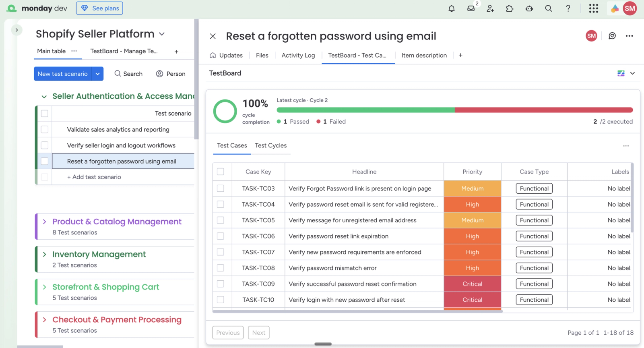Select all test cases header checkbox
The image size is (644, 348).
click(x=221, y=172)
